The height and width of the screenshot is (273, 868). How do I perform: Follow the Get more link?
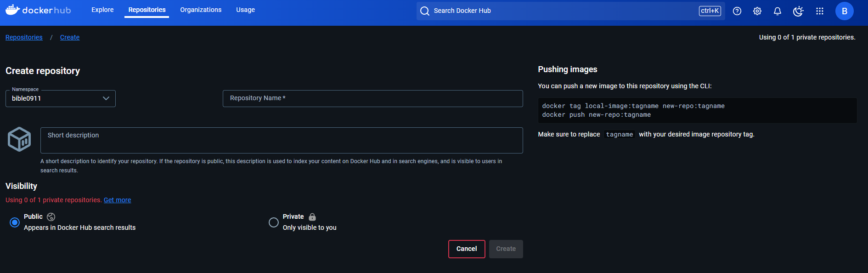pos(118,200)
